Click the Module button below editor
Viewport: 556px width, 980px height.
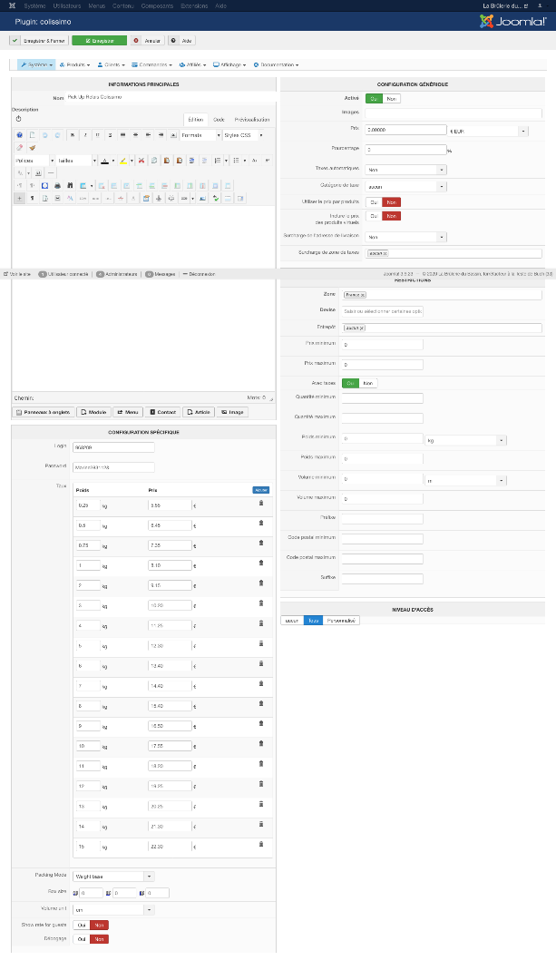[x=93, y=412]
